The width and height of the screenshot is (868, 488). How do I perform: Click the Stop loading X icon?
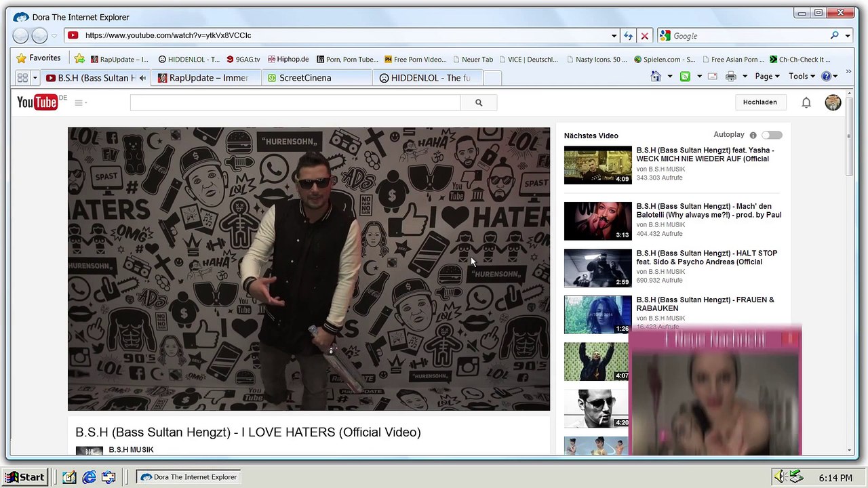[x=644, y=36]
